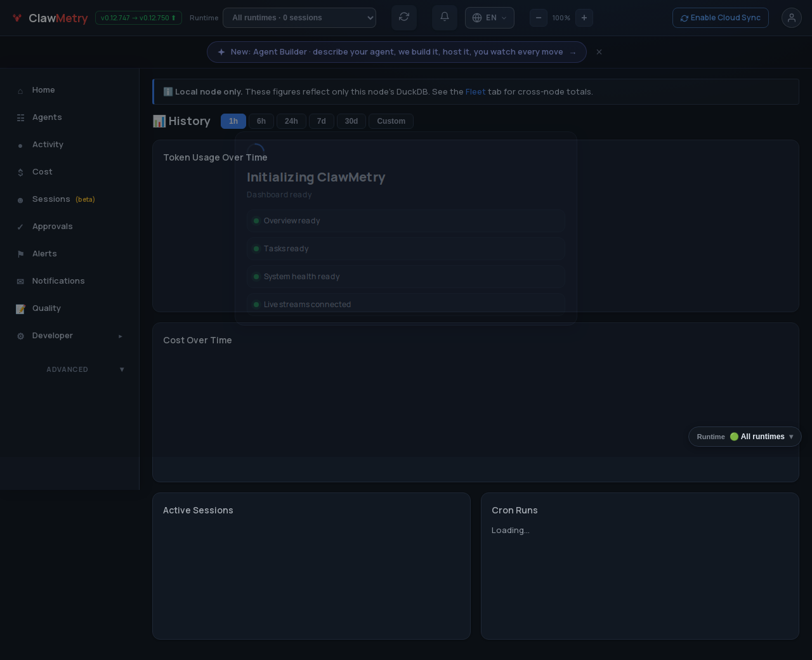Open the user account avatar menu
Screen dimensions: 812x660
point(792,18)
